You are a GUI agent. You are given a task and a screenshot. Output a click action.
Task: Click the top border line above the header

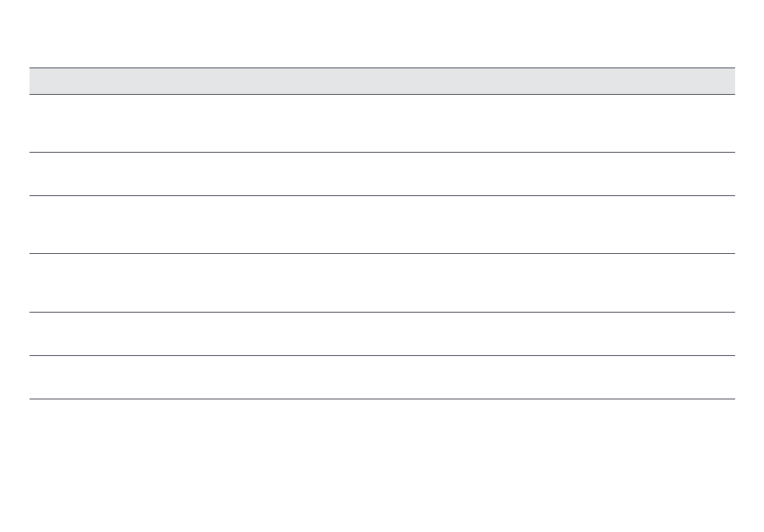pos(382,68)
